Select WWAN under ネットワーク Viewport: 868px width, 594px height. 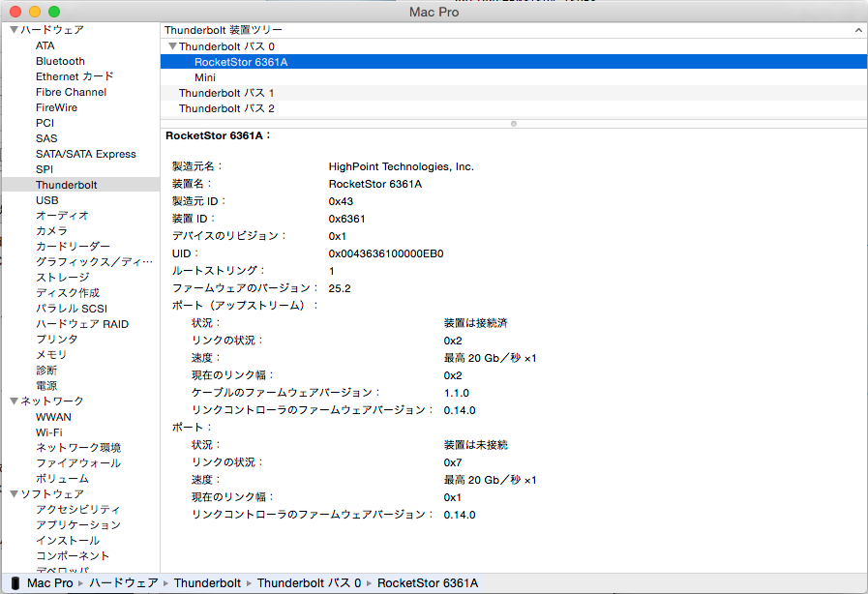pyautogui.click(x=53, y=417)
